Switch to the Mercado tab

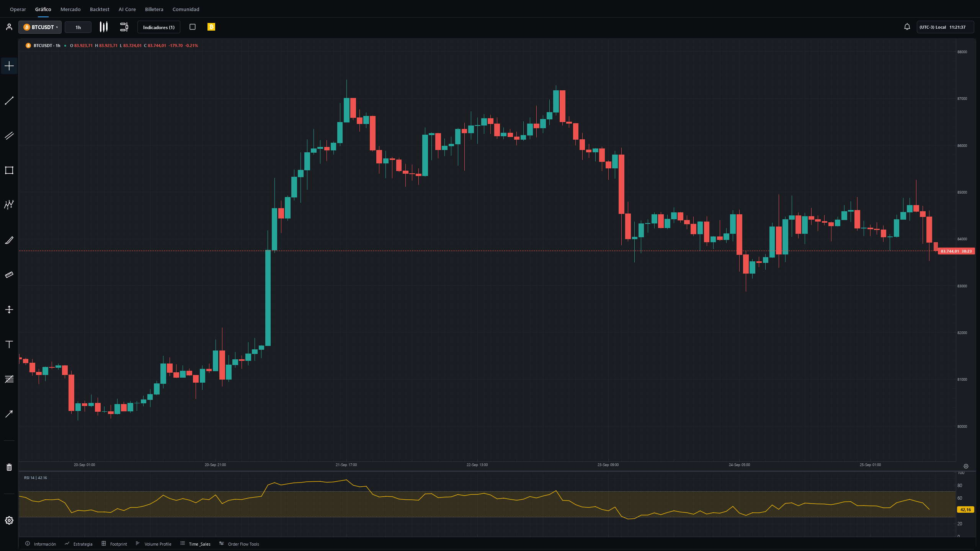coord(70,9)
